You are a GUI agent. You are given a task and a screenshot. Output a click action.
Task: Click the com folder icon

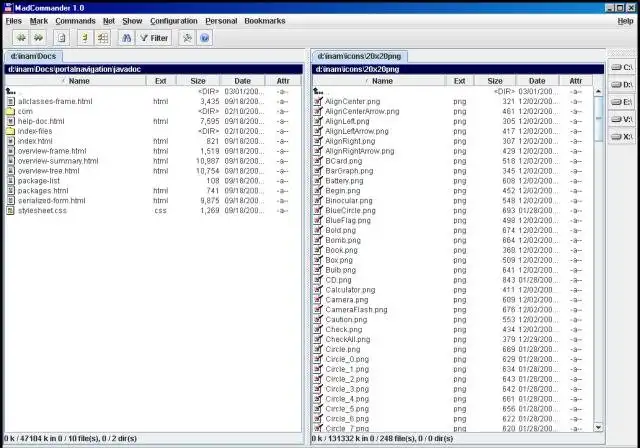[11, 111]
